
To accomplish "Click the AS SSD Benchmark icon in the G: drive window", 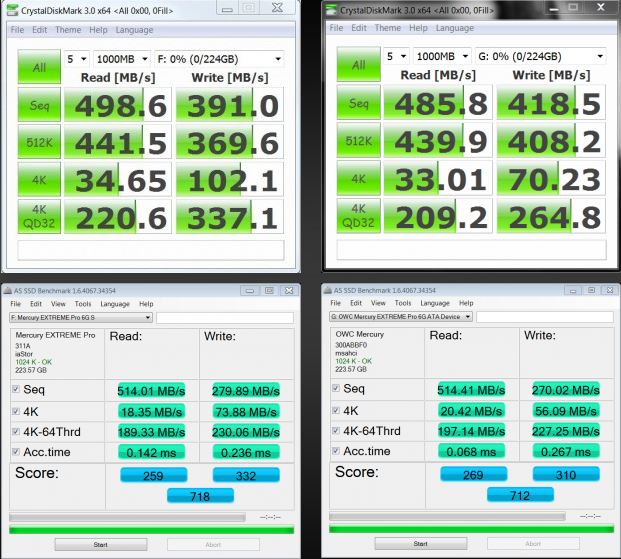I will coord(330,290).
